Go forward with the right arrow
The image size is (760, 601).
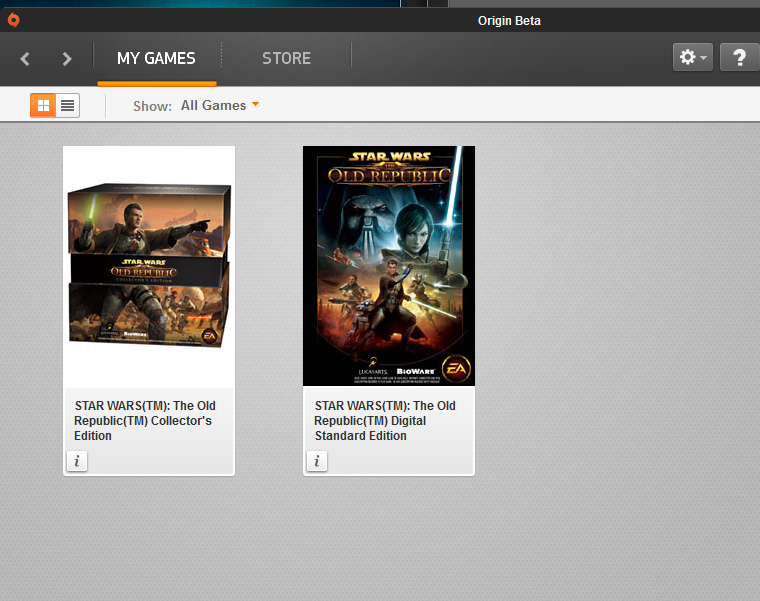pyautogui.click(x=67, y=59)
